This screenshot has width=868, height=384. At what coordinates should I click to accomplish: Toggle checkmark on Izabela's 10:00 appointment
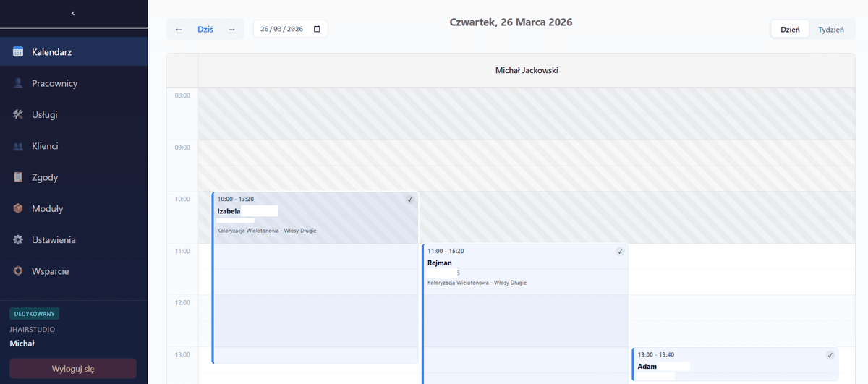[x=409, y=199]
